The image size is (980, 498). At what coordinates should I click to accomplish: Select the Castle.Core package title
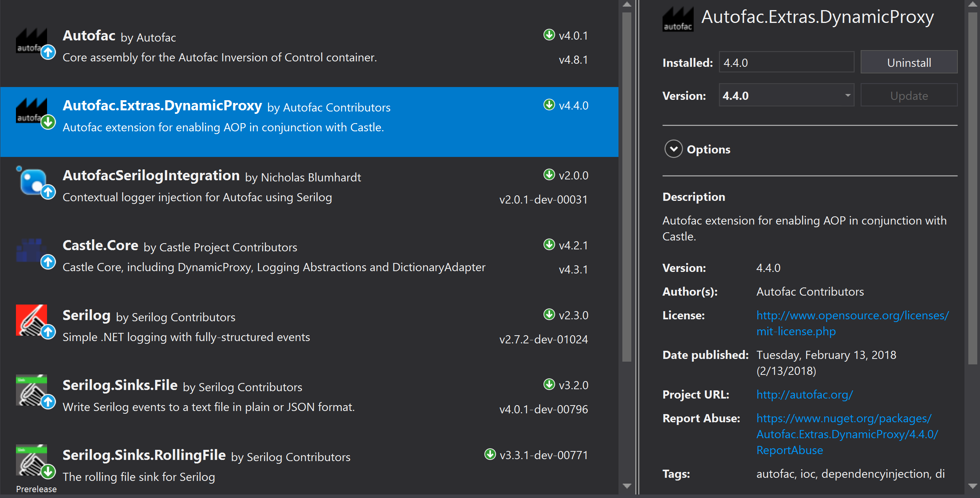pyautogui.click(x=100, y=245)
